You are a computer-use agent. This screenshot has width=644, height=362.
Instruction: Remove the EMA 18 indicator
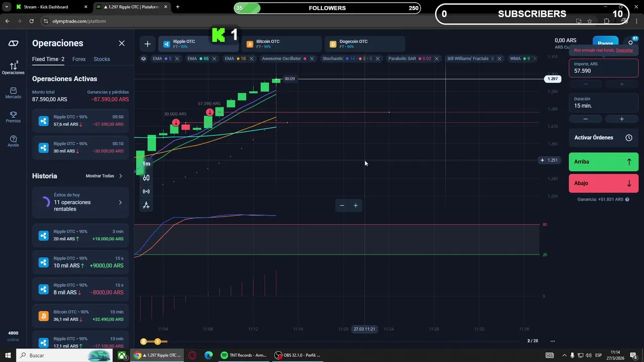(x=252, y=58)
